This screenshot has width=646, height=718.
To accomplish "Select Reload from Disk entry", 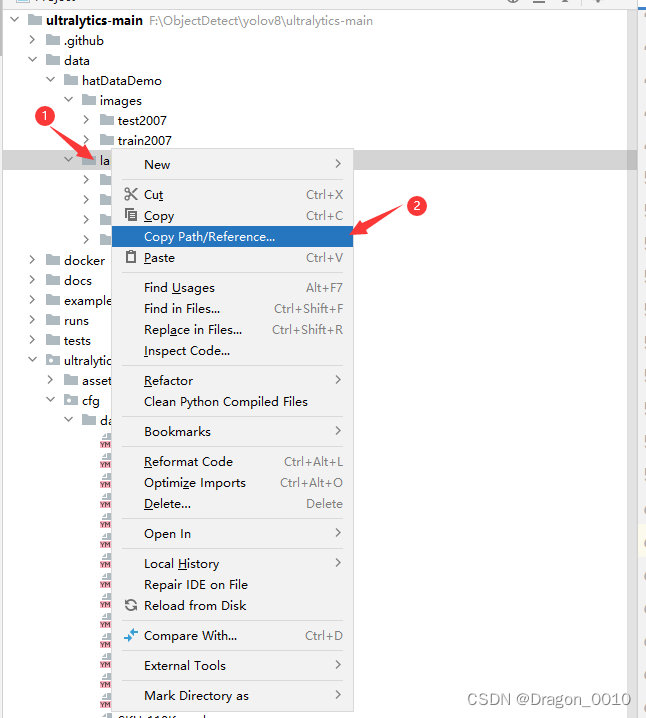I will point(233,606).
